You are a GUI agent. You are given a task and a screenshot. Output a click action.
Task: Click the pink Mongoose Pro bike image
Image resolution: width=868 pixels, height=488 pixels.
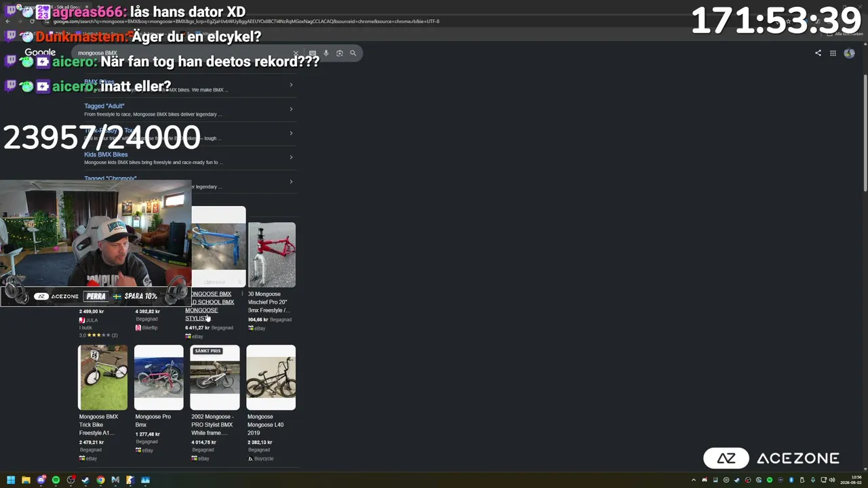159,378
